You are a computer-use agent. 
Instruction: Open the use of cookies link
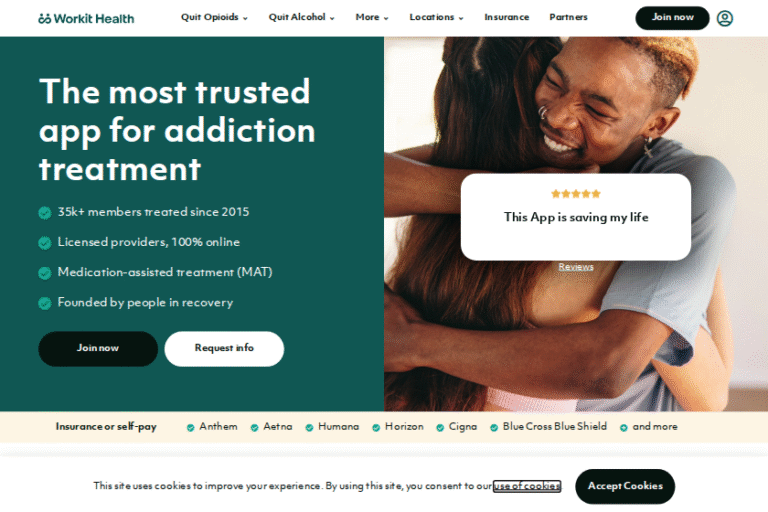point(527,486)
